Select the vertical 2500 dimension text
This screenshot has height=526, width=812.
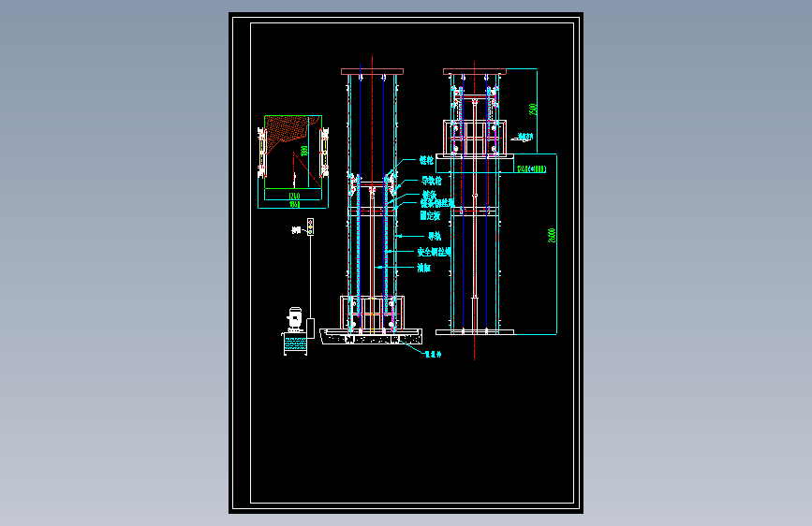(533, 110)
